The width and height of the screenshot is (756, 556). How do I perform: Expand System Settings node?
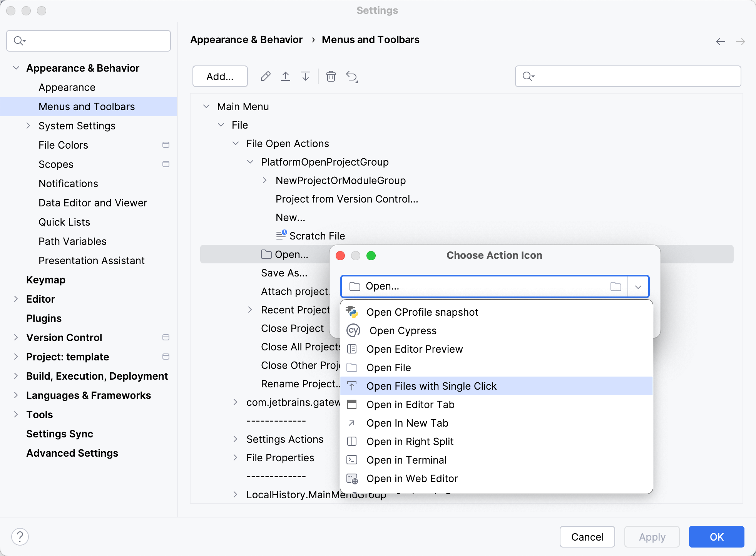coord(28,126)
